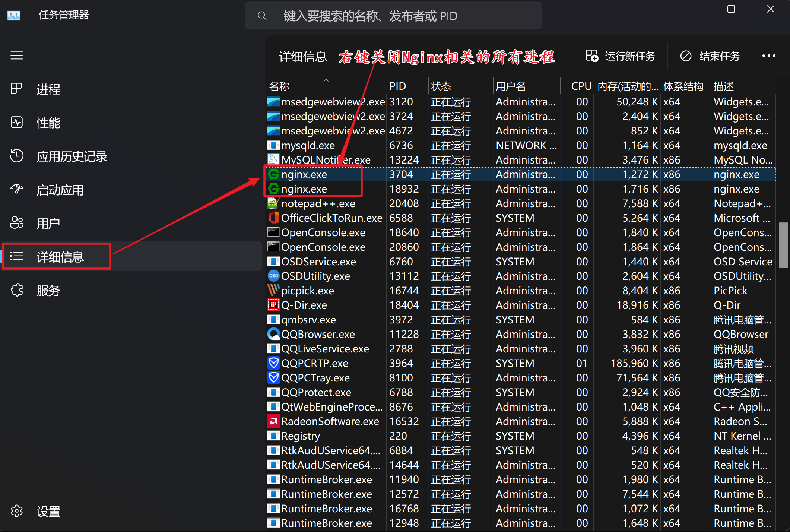Click the vertical scrollbar thumb
Screen dimensions: 790x532
coord(783,245)
